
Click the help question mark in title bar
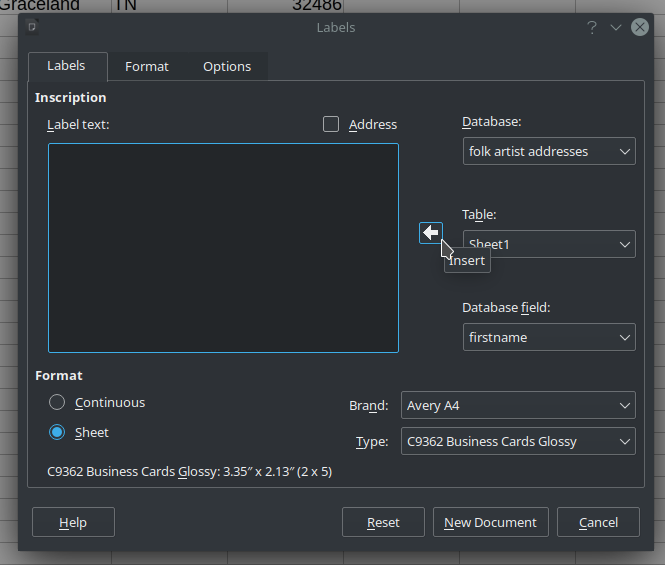592,28
